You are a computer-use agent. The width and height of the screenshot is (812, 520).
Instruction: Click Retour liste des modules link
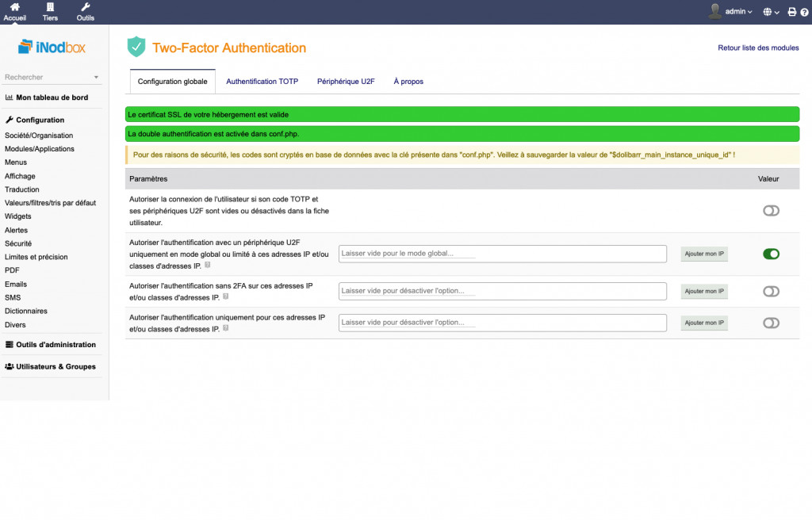coord(758,48)
